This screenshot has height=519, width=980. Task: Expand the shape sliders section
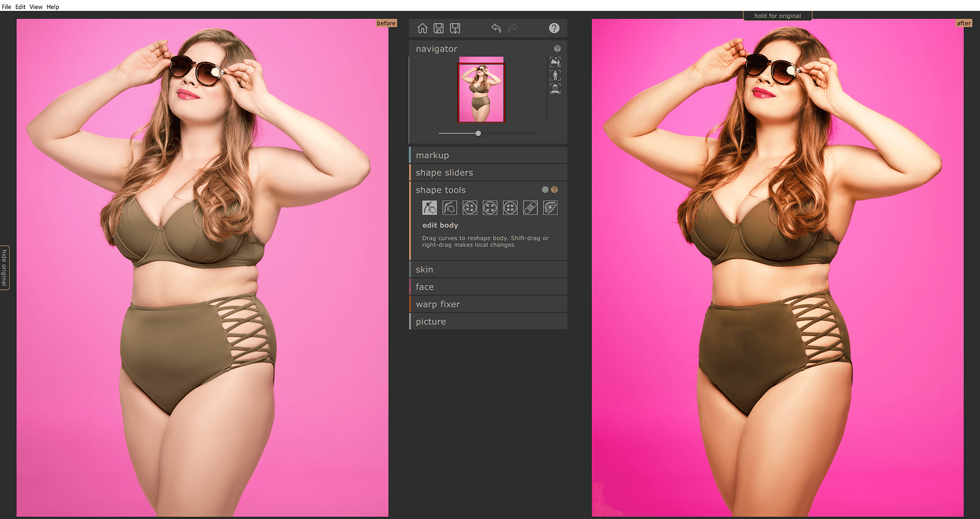[x=488, y=172]
